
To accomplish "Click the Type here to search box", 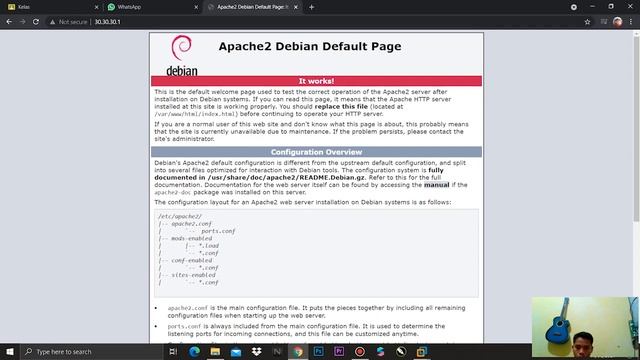I will [92, 351].
